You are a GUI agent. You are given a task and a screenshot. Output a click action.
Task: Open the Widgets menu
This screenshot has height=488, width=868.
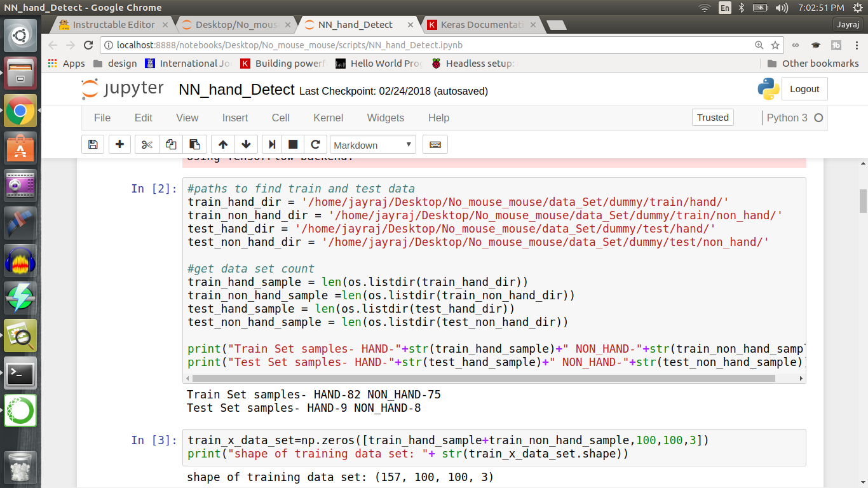click(386, 118)
